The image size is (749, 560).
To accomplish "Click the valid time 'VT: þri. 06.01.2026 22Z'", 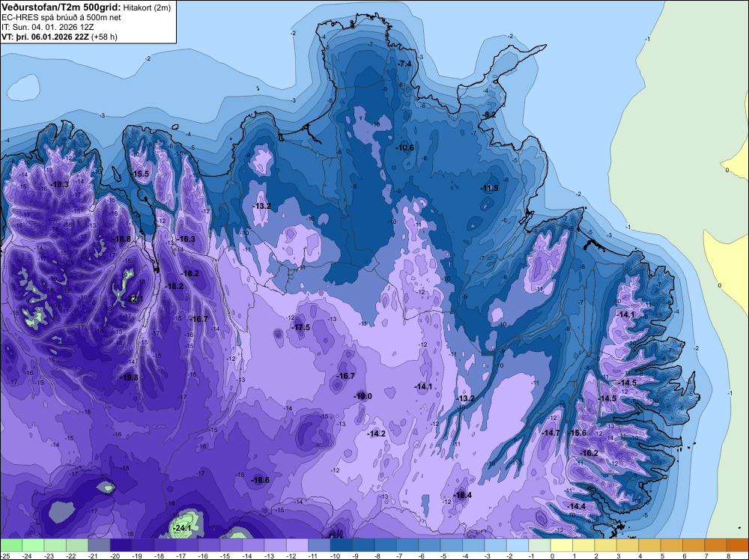I will click(x=45, y=37).
